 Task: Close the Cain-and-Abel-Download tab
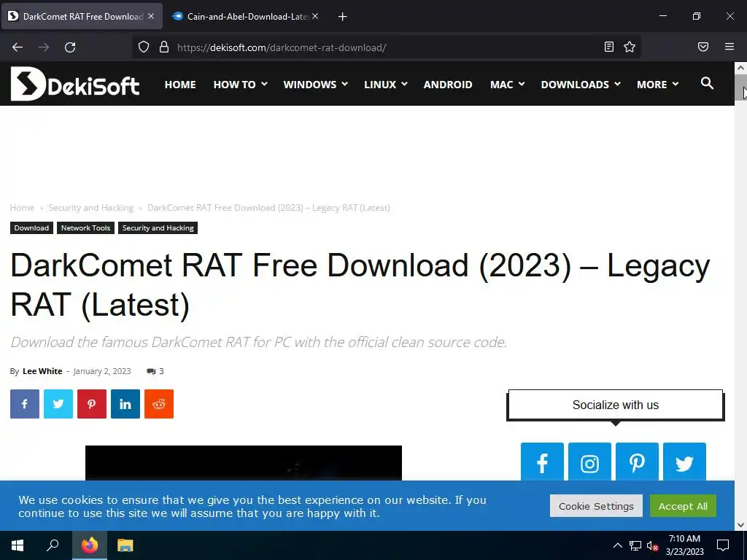(x=315, y=16)
